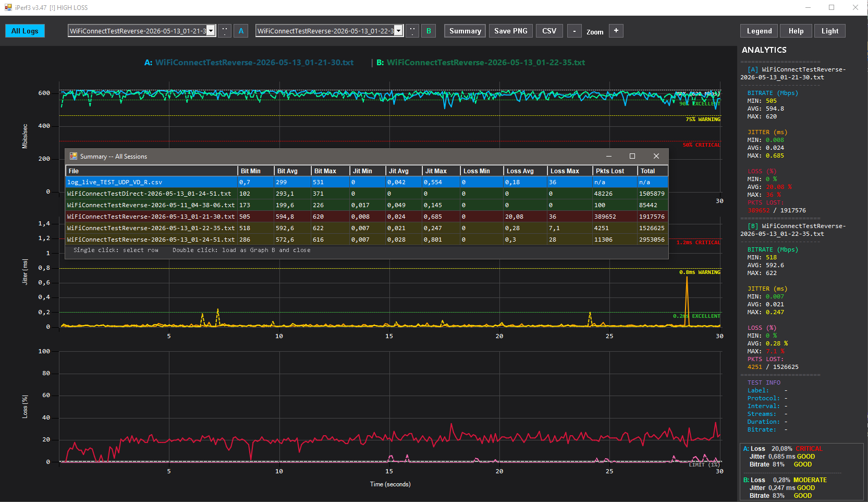Image resolution: width=868 pixels, height=502 pixels.
Task: Select row WiFiConnectTestReverse-2026-05-11_04-38-06.txt
Action: 367,205
